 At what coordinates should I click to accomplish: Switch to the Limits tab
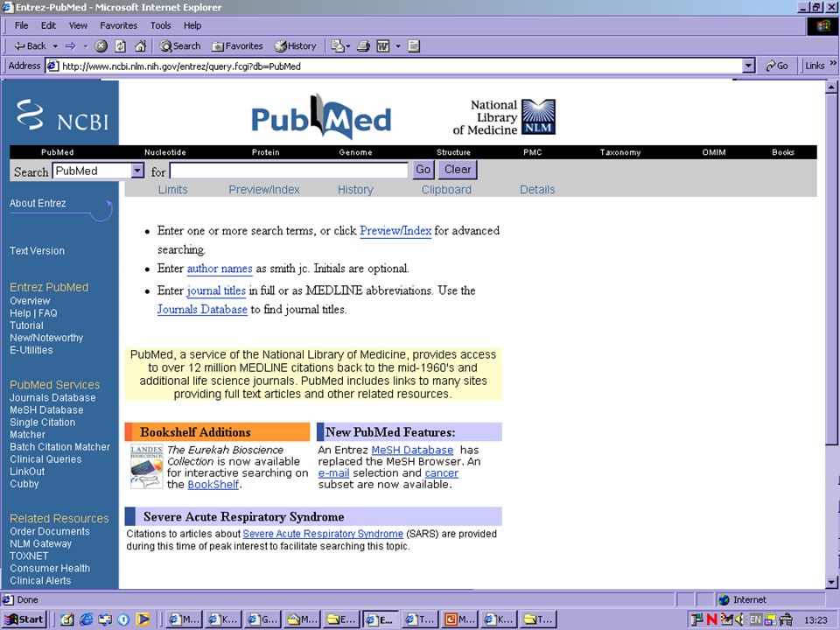(172, 190)
